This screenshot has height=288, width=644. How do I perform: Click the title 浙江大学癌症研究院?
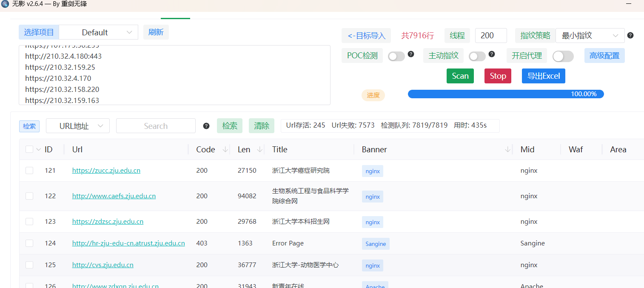[301, 171]
